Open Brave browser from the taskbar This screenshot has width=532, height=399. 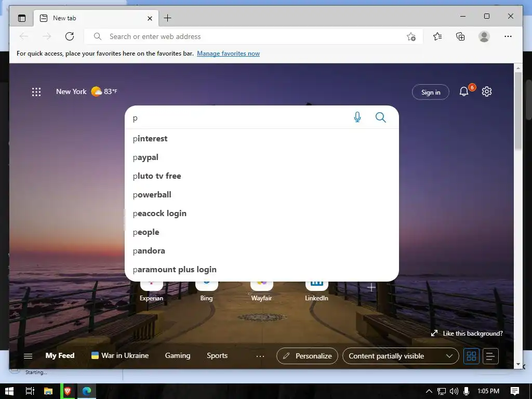coord(68,391)
